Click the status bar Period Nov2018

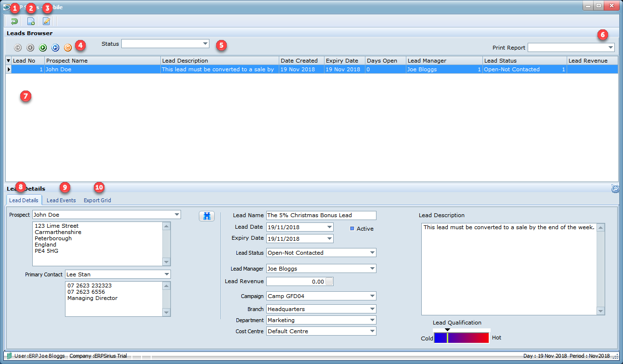point(590,356)
